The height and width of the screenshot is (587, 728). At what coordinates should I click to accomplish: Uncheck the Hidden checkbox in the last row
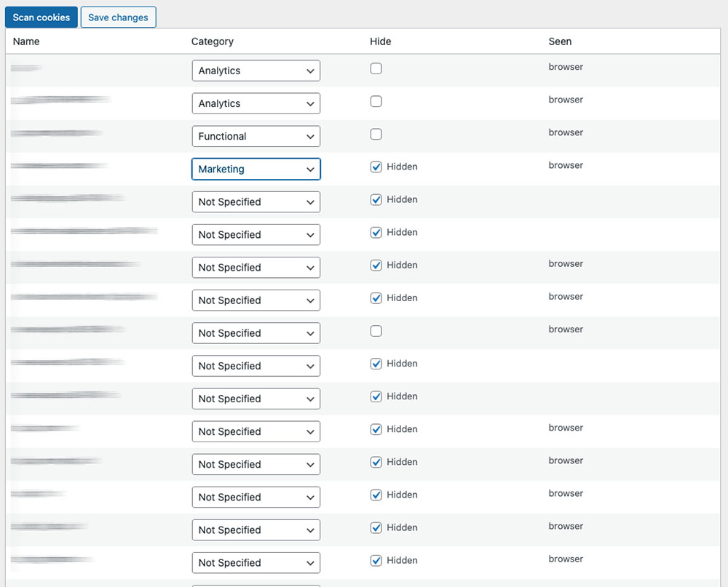click(x=376, y=560)
